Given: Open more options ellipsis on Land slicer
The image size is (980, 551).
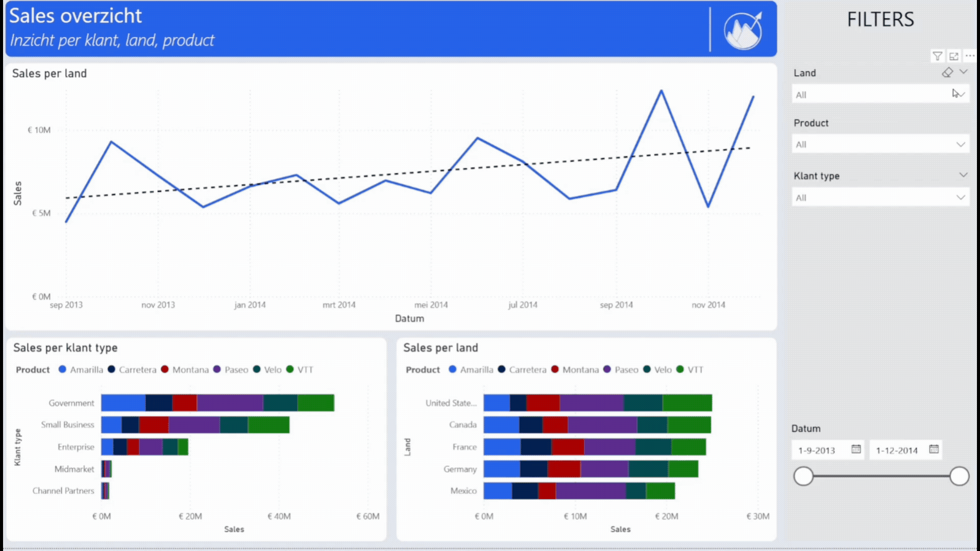Looking at the screenshot, I should tap(970, 56).
